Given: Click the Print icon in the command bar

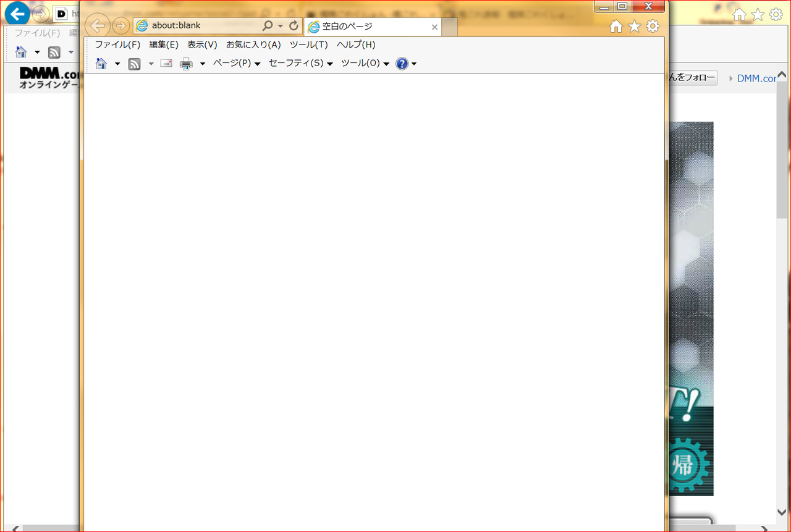Looking at the screenshot, I should [x=186, y=63].
